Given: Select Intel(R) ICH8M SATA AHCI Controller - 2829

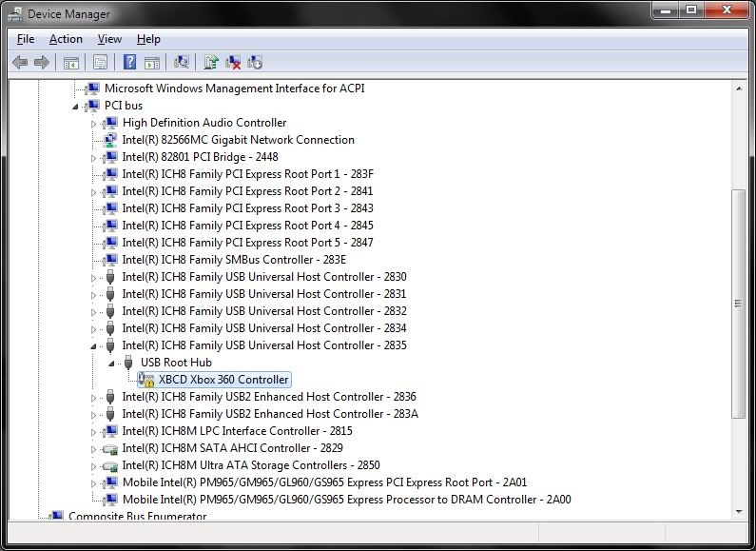Looking at the screenshot, I should [232, 448].
